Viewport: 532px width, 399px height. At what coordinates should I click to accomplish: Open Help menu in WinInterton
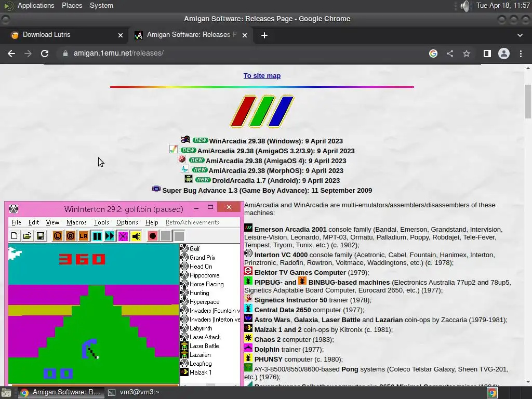(x=152, y=222)
